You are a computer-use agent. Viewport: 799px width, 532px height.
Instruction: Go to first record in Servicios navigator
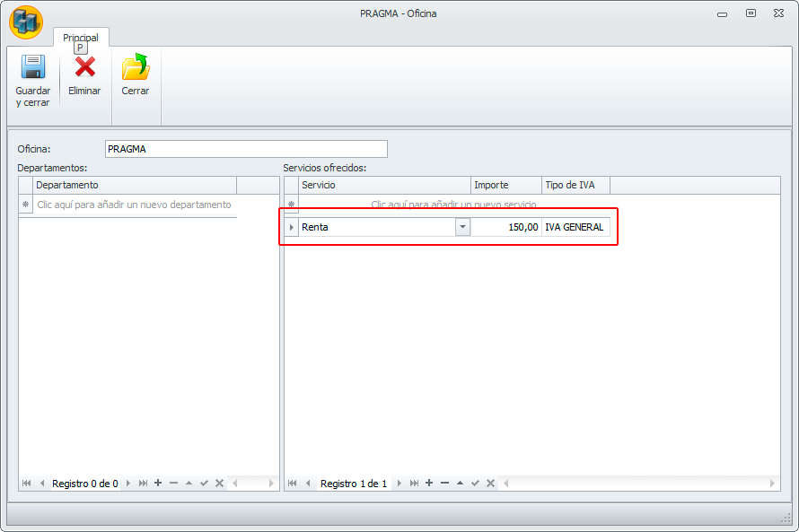[x=292, y=484]
